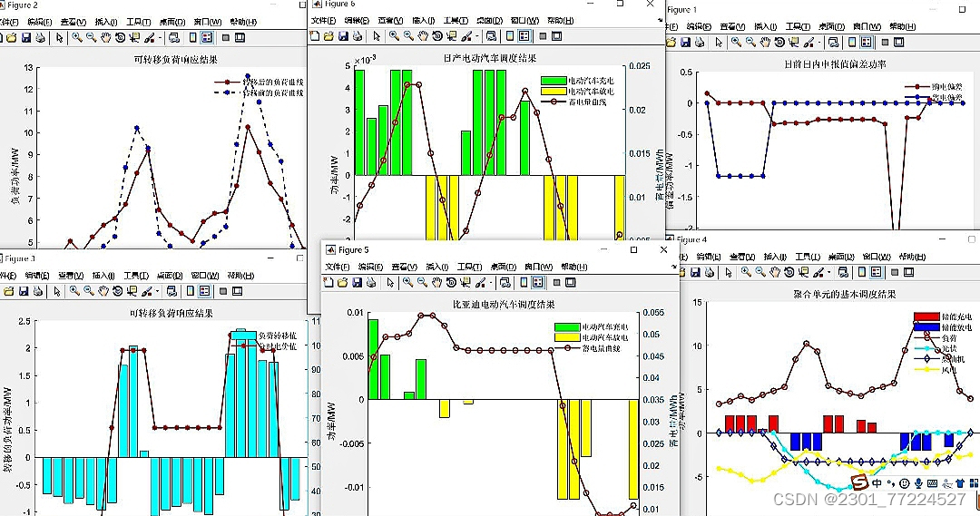Open 桌面(D) menu in Figure 3
This screenshot has width=980, height=516.
[170, 276]
